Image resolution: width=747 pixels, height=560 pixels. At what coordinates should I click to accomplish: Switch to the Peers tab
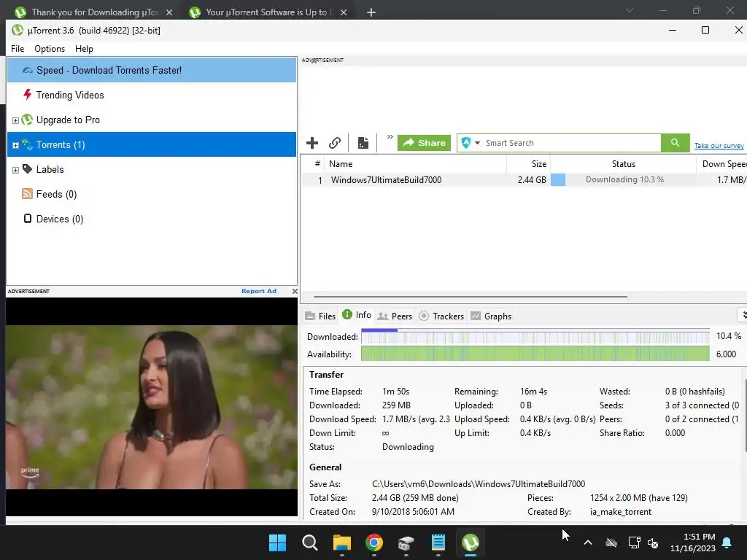pyautogui.click(x=395, y=316)
